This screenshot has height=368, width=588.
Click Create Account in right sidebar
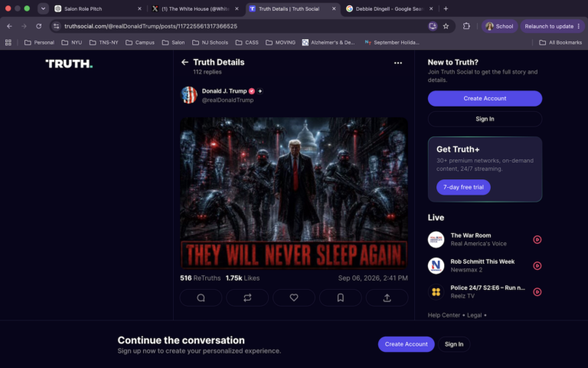[x=485, y=98]
